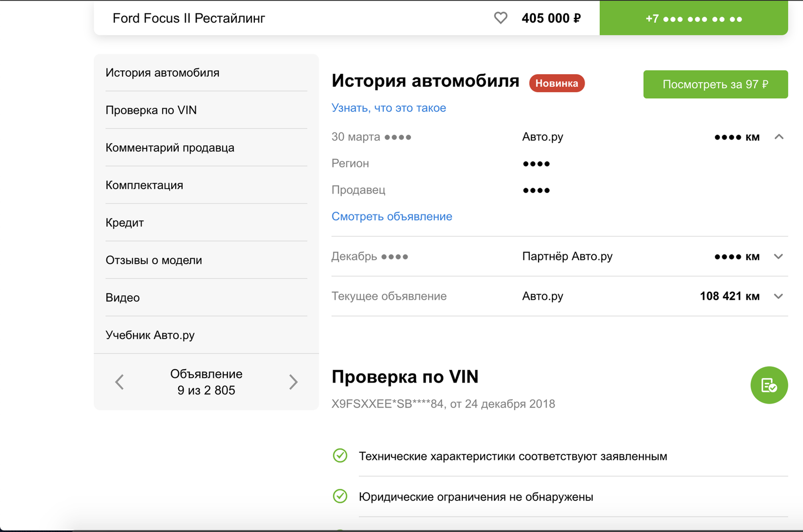Click the Объявление 9 из 2 805 counter
Image resolution: width=803 pixels, height=532 pixels.
[206, 382]
